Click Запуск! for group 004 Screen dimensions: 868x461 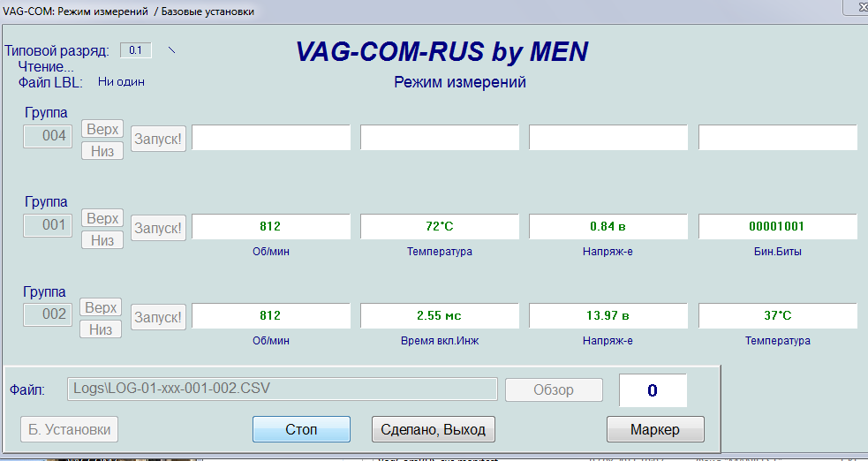pos(158,139)
